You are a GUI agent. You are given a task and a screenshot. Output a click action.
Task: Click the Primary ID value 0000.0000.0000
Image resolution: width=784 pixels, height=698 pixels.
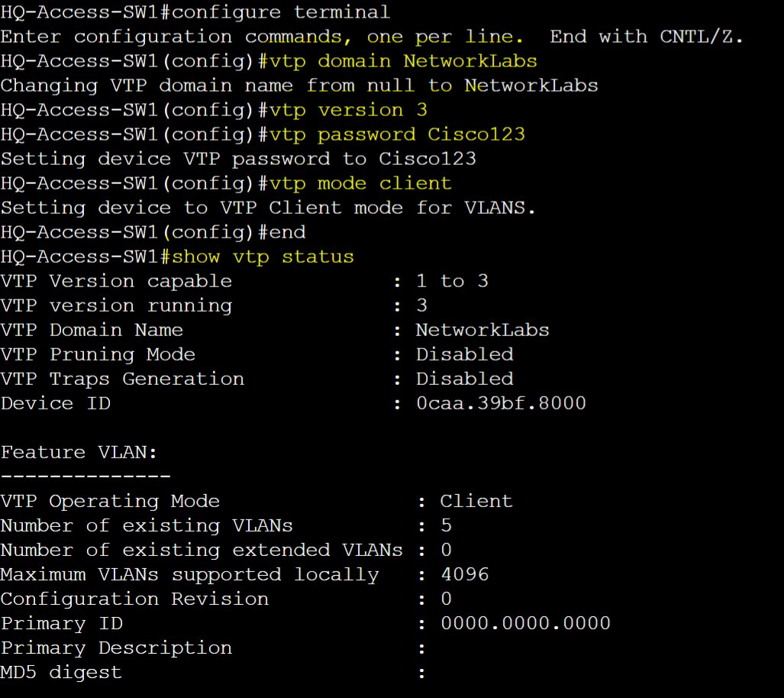tap(525, 623)
